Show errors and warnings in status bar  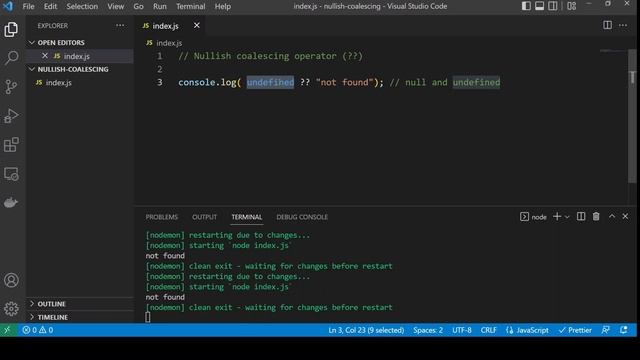point(38,330)
